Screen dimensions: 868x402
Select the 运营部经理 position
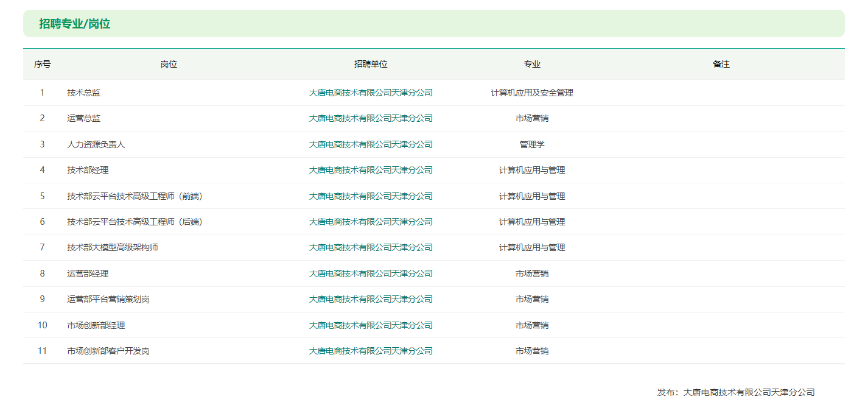click(x=88, y=273)
